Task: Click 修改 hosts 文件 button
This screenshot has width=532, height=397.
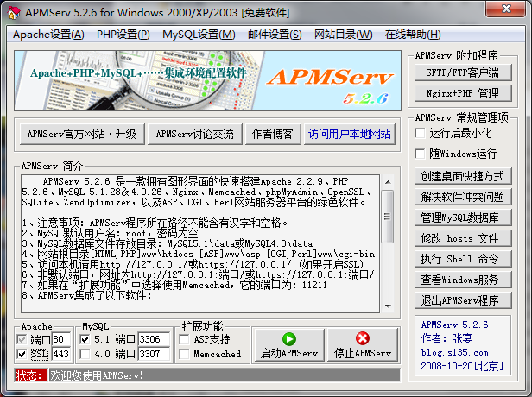Action: 463,238
